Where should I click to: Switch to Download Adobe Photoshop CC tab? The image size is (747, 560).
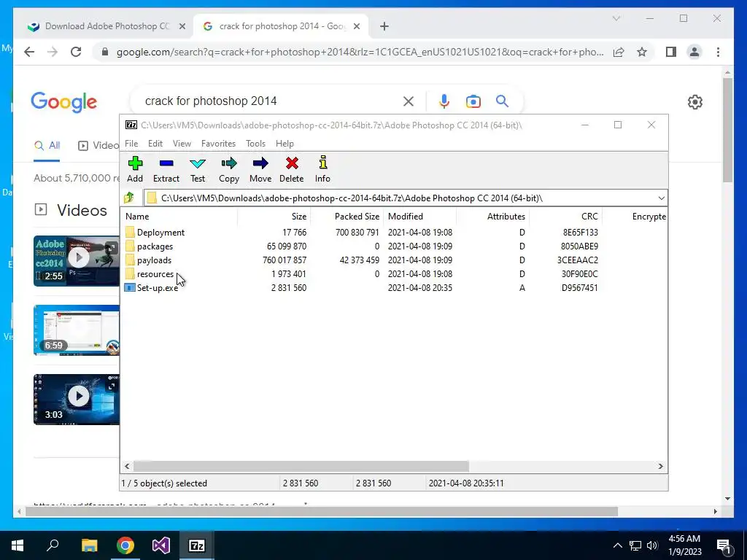point(107,26)
